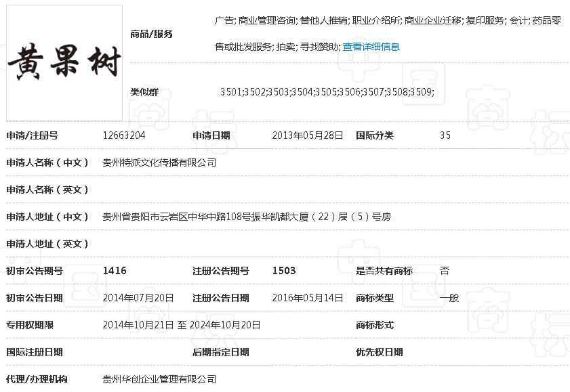Screen dimensions: 570x392
Task: Click the 申请人名称（英文） label
Action: 47,190
